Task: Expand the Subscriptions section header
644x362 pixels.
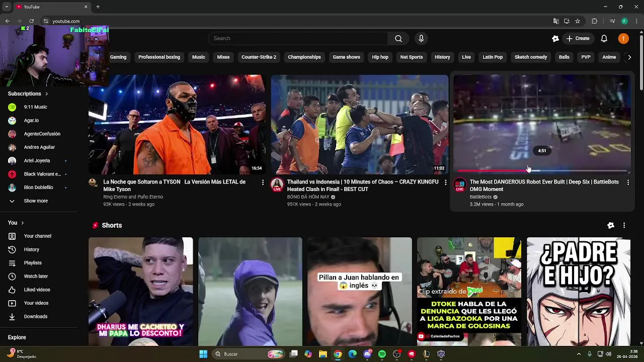Action: (28, 94)
